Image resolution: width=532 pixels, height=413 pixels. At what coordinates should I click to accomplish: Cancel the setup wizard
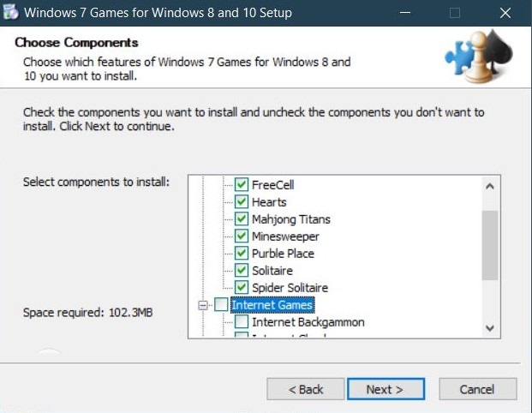click(x=477, y=389)
